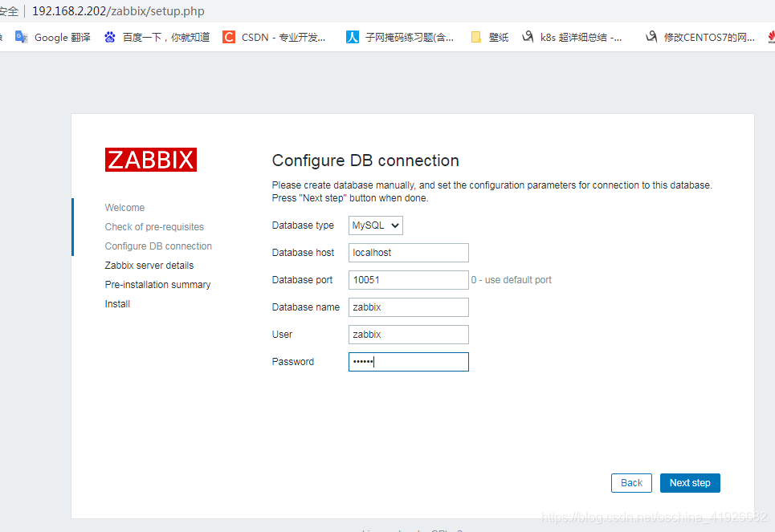Viewport: 775px width, 532px height.
Task: Click the '0 - use default port' hint
Action: pos(511,279)
